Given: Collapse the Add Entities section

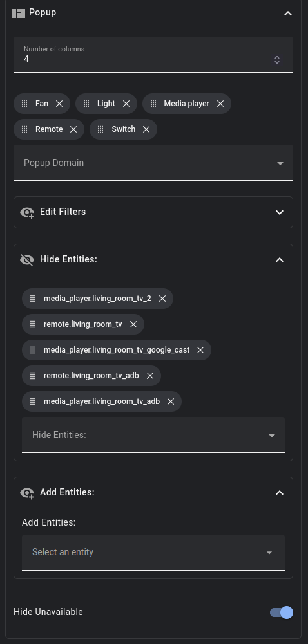Looking at the screenshot, I should click(280, 492).
